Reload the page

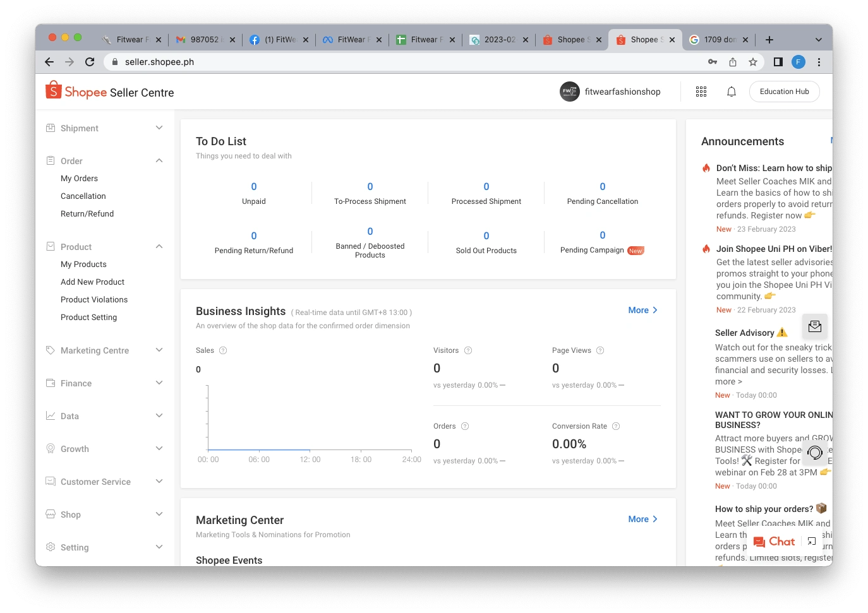pyautogui.click(x=90, y=62)
